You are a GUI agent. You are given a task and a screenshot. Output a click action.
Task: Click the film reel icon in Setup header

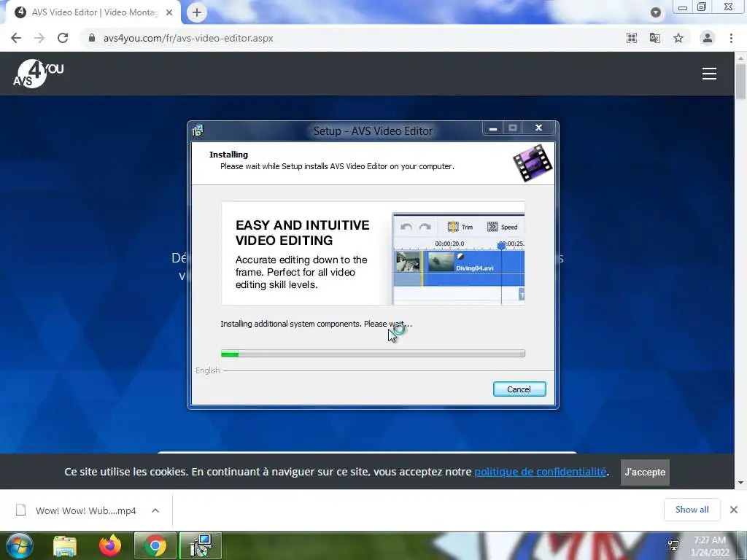point(533,163)
